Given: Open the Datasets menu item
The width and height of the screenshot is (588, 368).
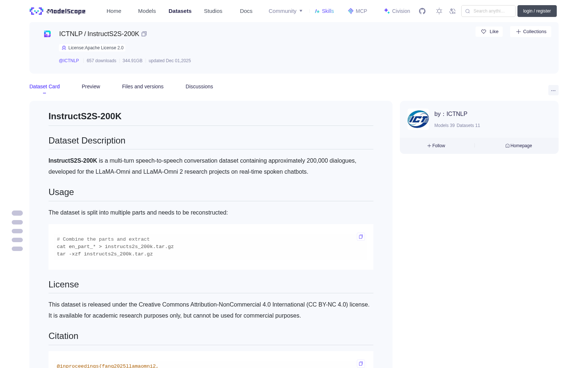Looking at the screenshot, I should click(180, 11).
